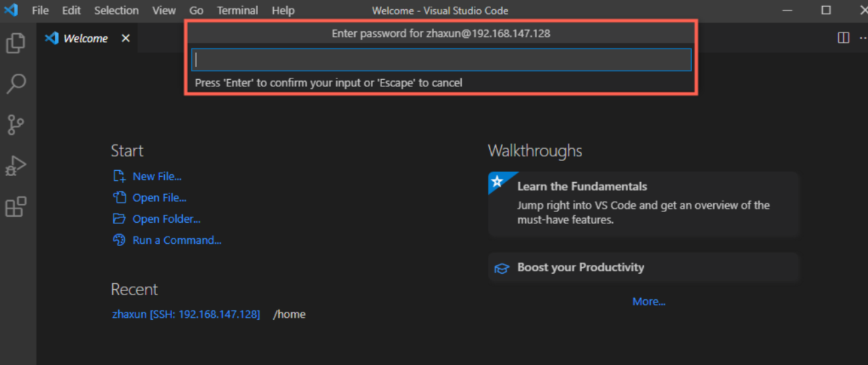Click the Open File icon under Start
868x365 pixels.
tap(119, 197)
